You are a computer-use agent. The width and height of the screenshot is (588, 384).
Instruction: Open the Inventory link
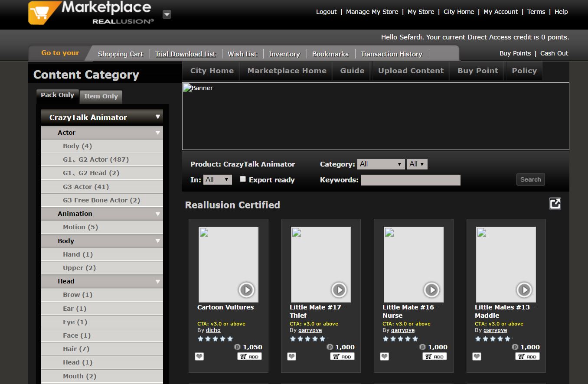pos(284,54)
